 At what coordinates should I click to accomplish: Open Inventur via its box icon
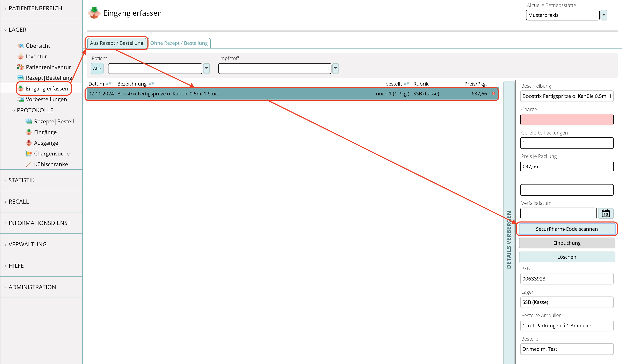pos(21,57)
